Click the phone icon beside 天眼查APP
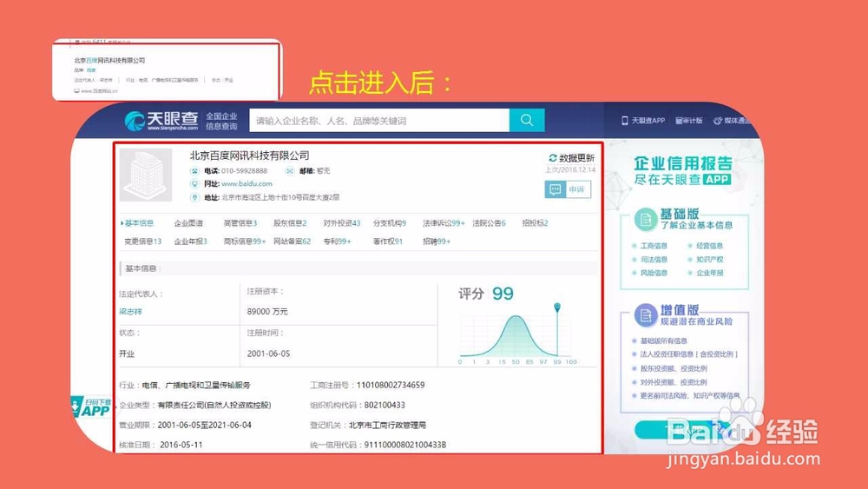The image size is (868, 489). (x=625, y=120)
